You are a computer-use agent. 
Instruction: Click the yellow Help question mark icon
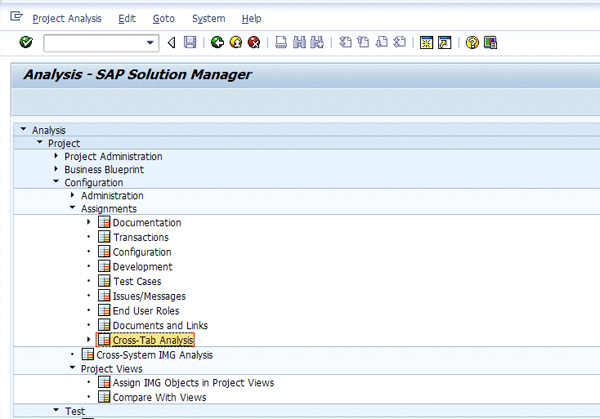[x=472, y=43]
